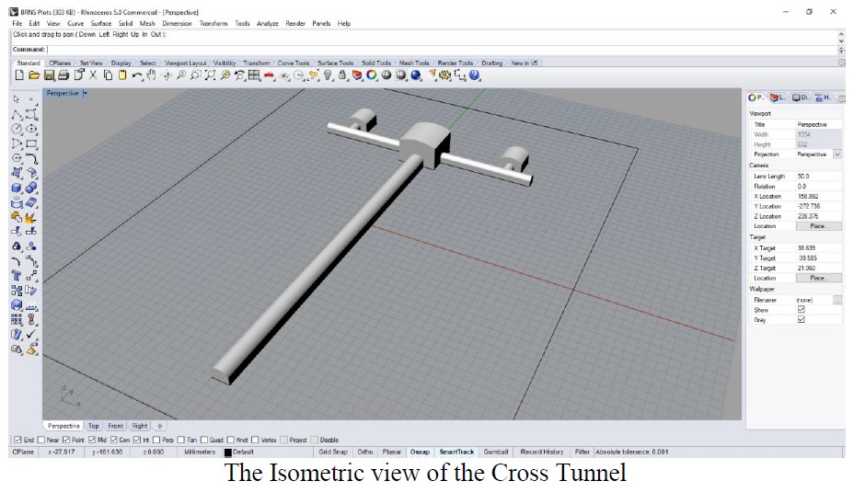The image size is (865, 504).
Task: Click the Undo arrow icon
Action: point(137,75)
